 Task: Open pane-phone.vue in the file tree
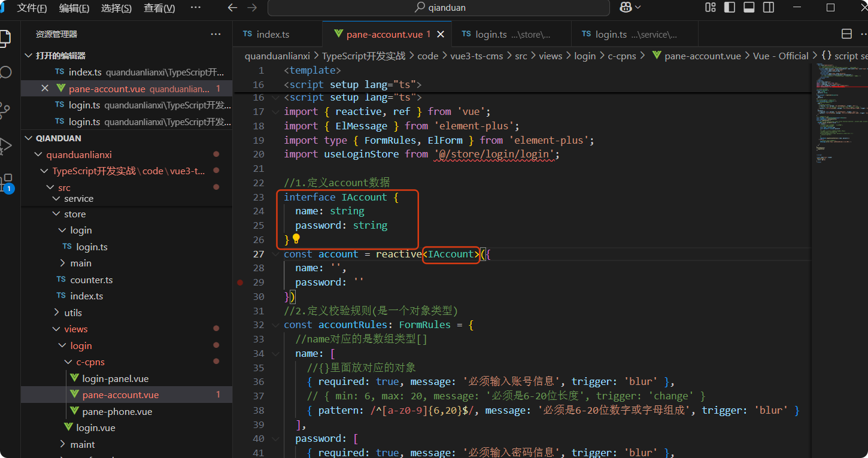(x=117, y=411)
